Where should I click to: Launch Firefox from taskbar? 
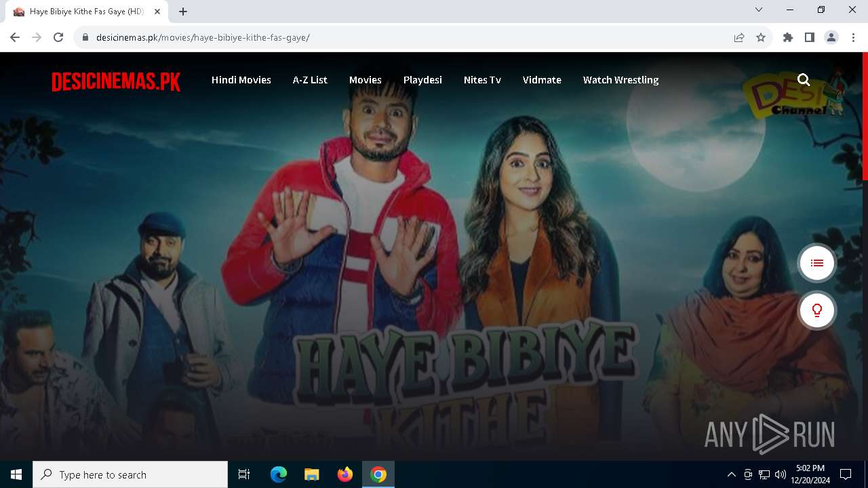345,474
